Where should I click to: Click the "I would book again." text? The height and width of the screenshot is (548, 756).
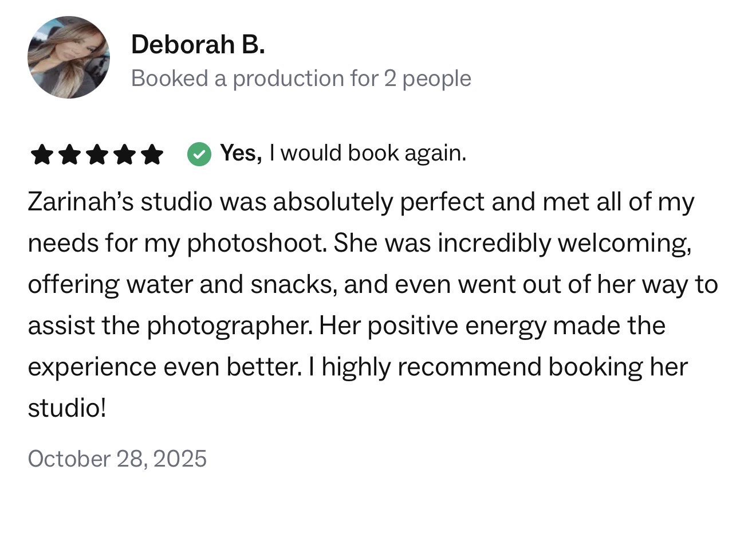[x=368, y=153]
